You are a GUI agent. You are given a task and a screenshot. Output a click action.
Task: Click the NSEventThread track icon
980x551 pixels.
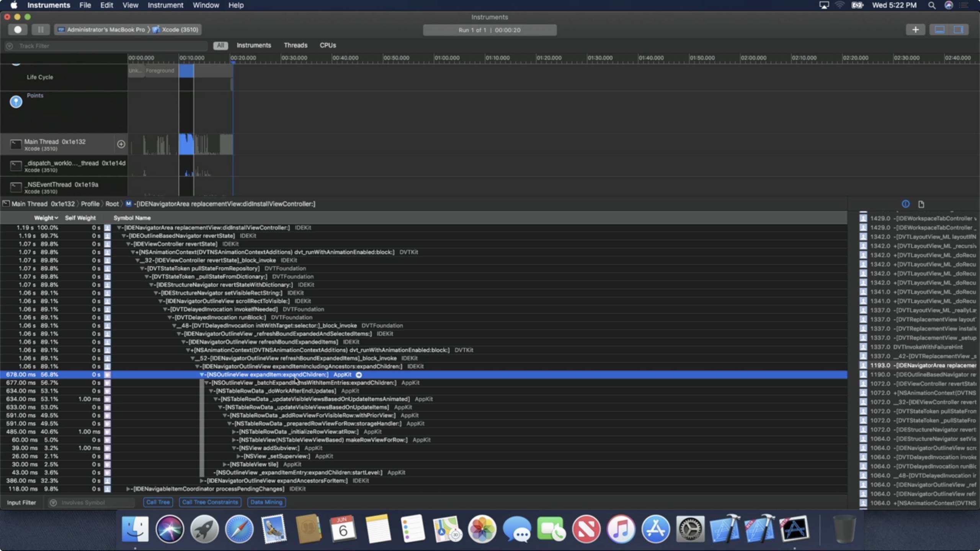(16, 187)
